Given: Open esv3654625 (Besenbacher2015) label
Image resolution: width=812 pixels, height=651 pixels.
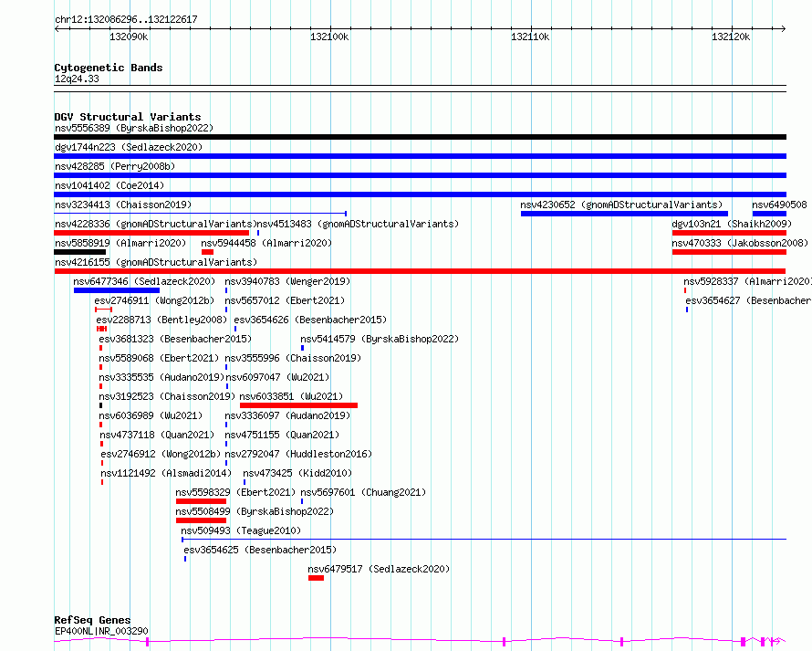Looking at the screenshot, I should tap(260, 550).
